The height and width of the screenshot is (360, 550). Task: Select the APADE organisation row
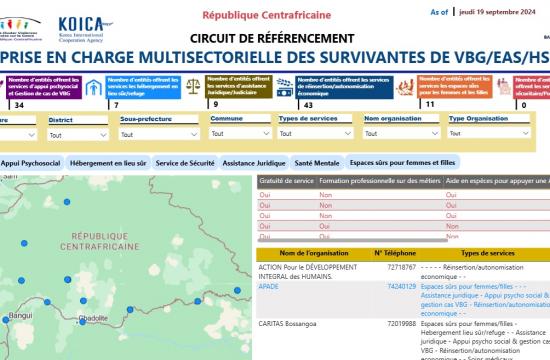click(403, 300)
